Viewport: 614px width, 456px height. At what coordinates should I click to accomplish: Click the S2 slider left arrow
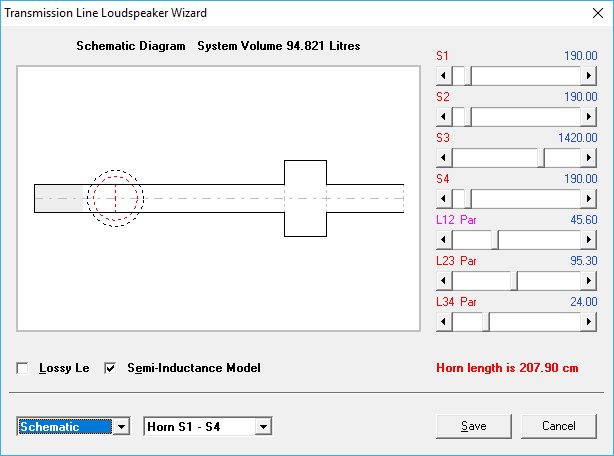tap(444, 117)
